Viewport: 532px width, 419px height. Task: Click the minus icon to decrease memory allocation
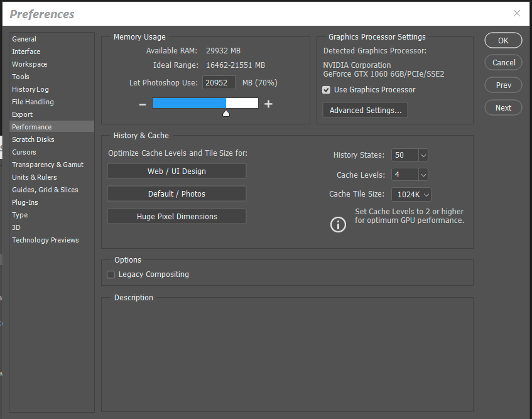[143, 103]
